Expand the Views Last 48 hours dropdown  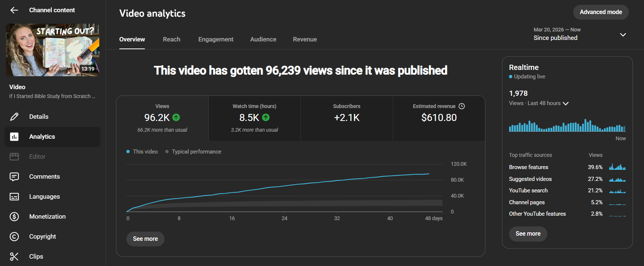(565, 104)
